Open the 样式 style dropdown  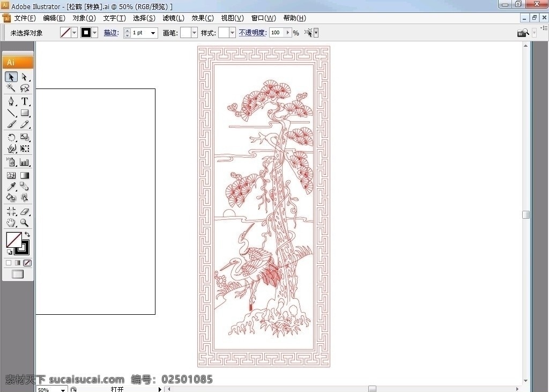[232, 33]
